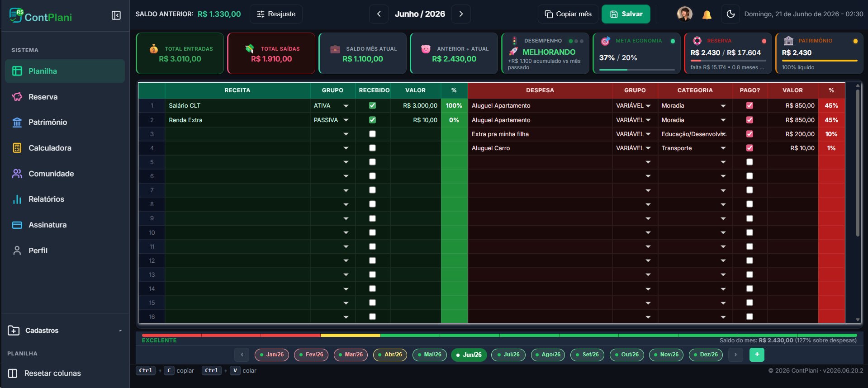Open the Relatórios menu item

click(65, 199)
